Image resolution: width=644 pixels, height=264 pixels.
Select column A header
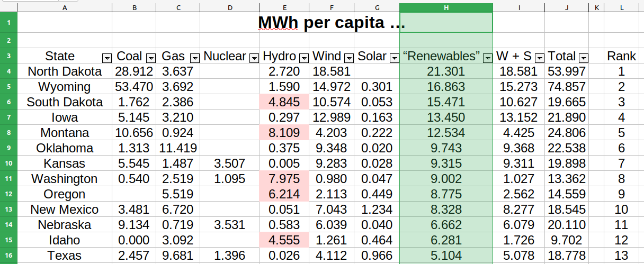(x=65, y=8)
